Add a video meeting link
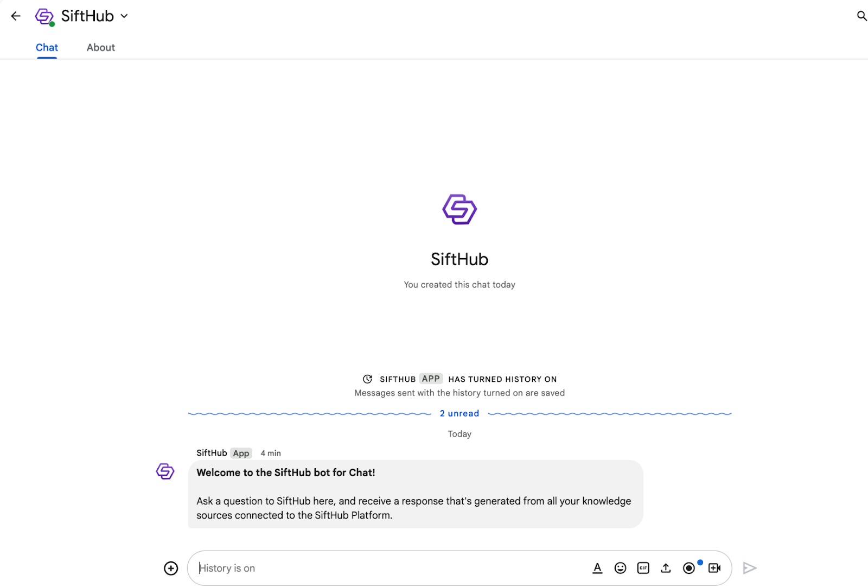The height and width of the screenshot is (588, 868). click(714, 568)
